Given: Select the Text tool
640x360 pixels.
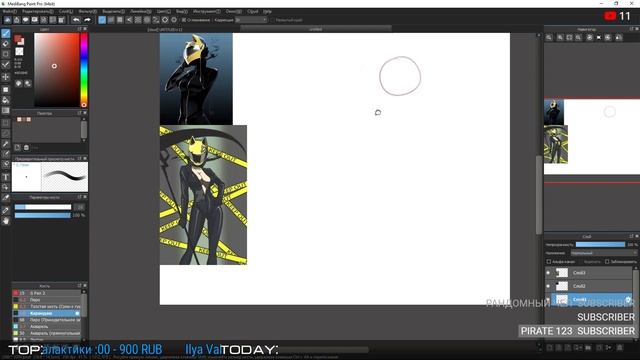Looking at the screenshot, I should (x=6, y=177).
